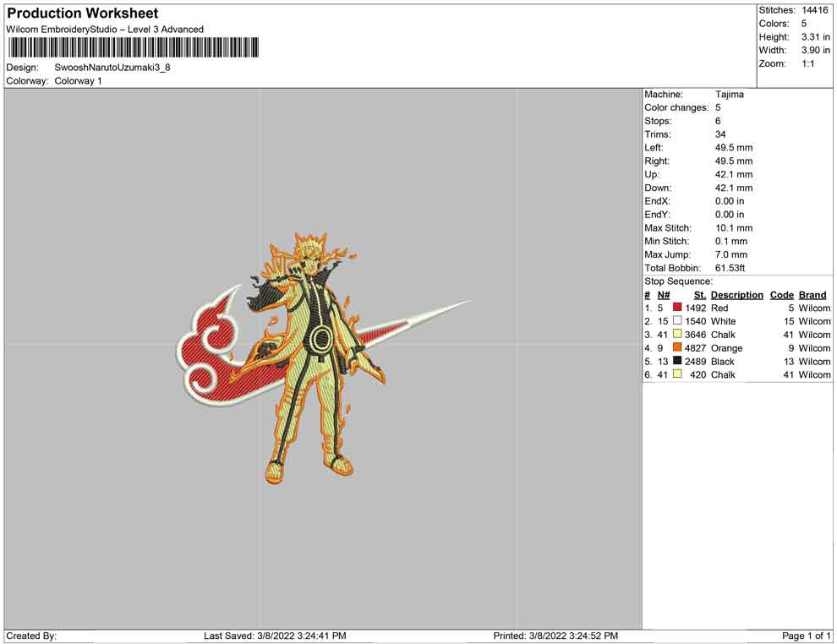Click the white swatch for 1540 White

pyautogui.click(x=677, y=320)
